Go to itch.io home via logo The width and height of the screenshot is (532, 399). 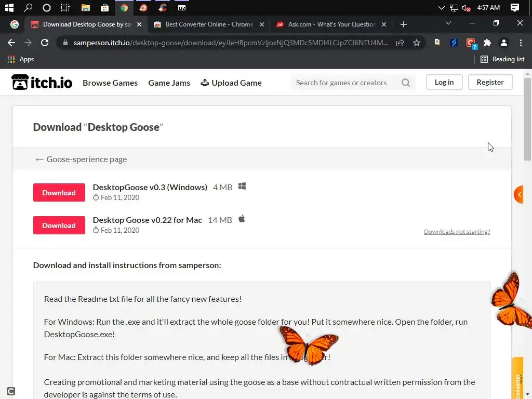[42, 82]
